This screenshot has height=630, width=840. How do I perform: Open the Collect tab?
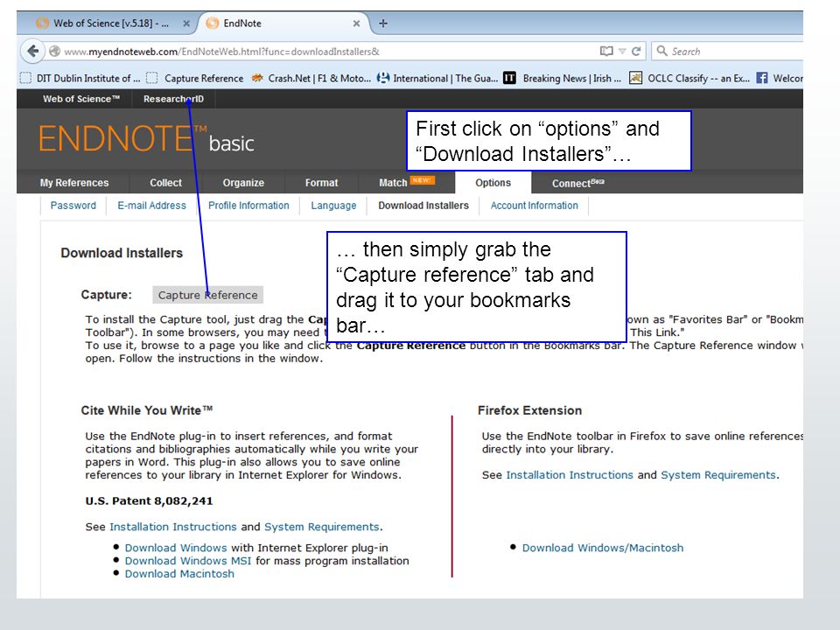[165, 183]
